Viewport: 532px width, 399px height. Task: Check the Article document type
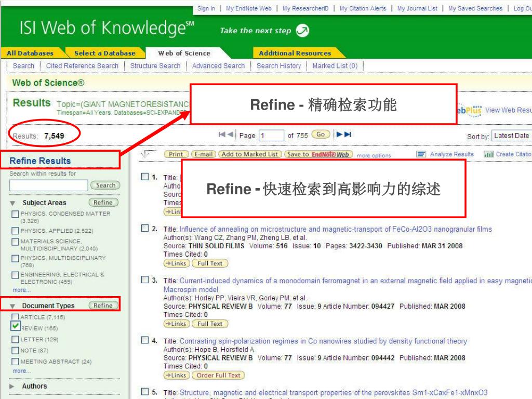click(x=15, y=317)
